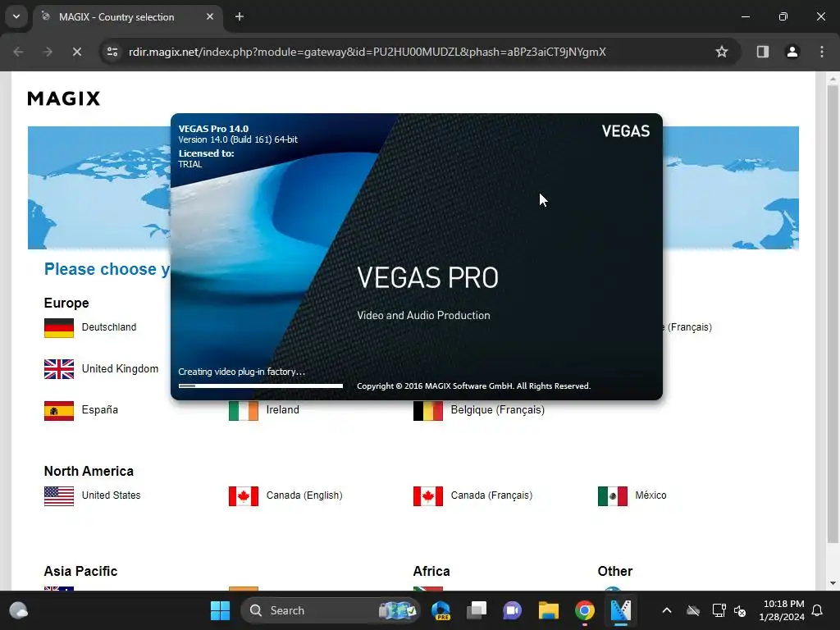Click the United States flag icon

point(59,496)
